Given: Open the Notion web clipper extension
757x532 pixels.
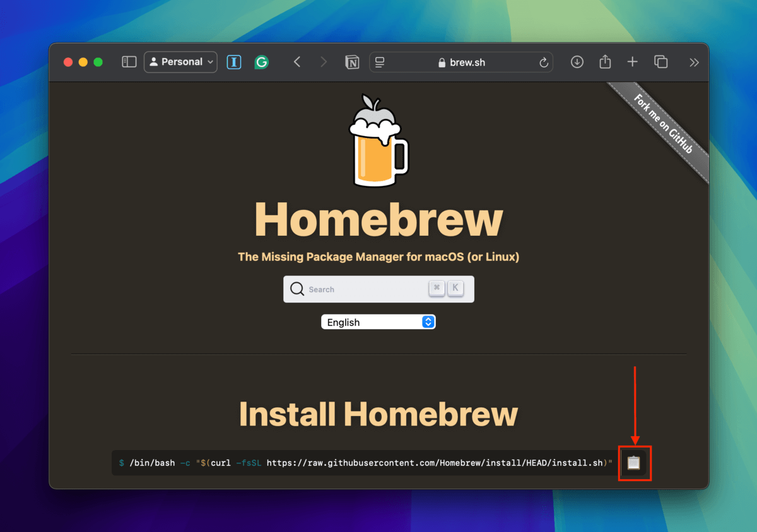Looking at the screenshot, I should pyautogui.click(x=351, y=62).
